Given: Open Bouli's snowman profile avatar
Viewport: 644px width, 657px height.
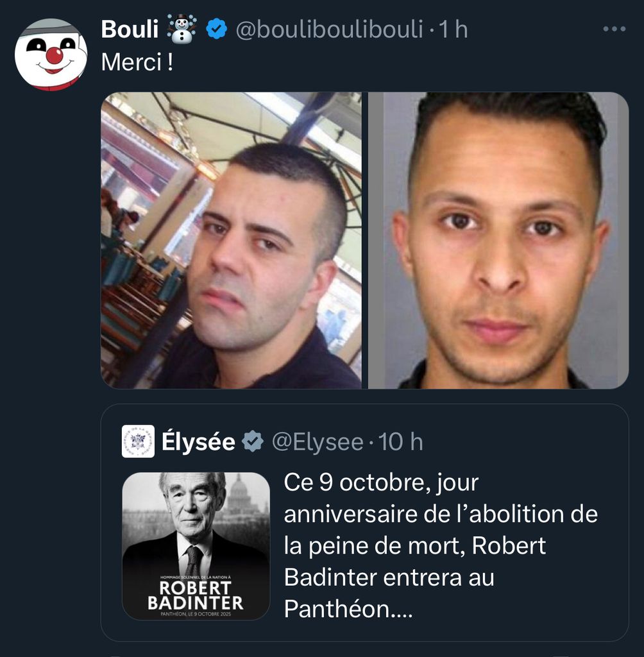Looking at the screenshot, I should [x=51, y=54].
